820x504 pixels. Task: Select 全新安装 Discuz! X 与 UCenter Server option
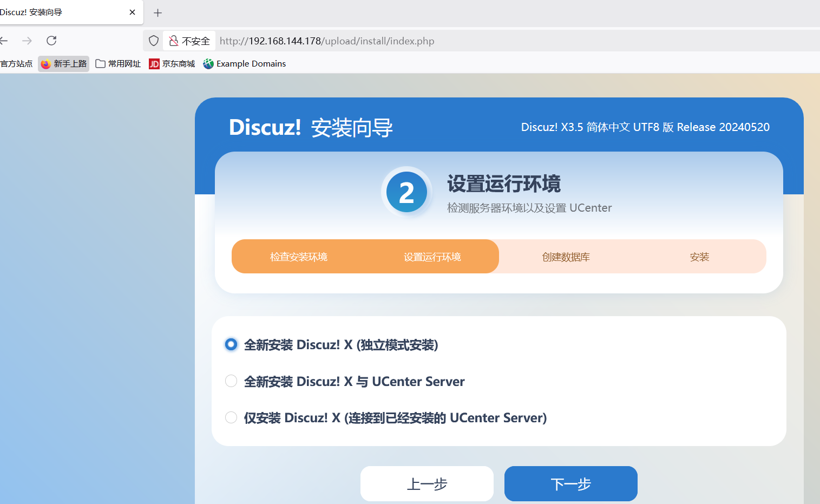(231, 381)
